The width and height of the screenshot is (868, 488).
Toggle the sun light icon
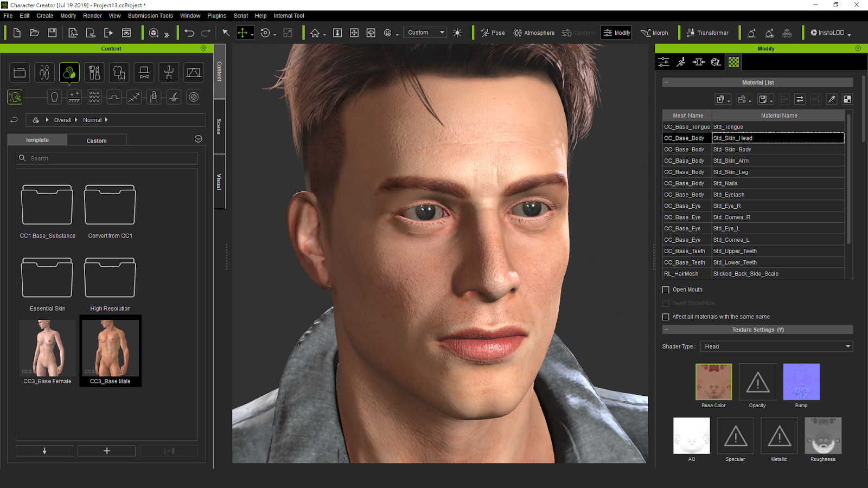pyautogui.click(x=457, y=33)
